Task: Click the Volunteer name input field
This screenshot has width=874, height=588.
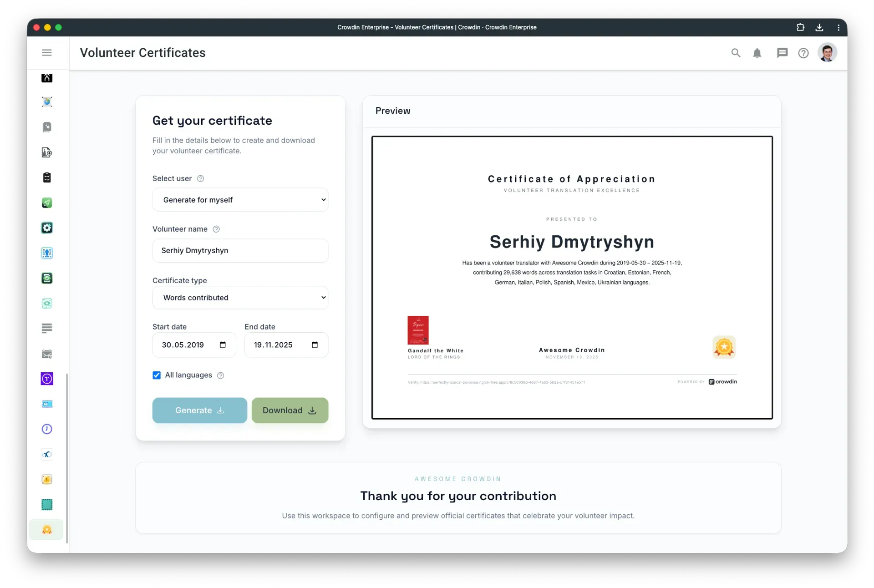Action: pyautogui.click(x=240, y=251)
